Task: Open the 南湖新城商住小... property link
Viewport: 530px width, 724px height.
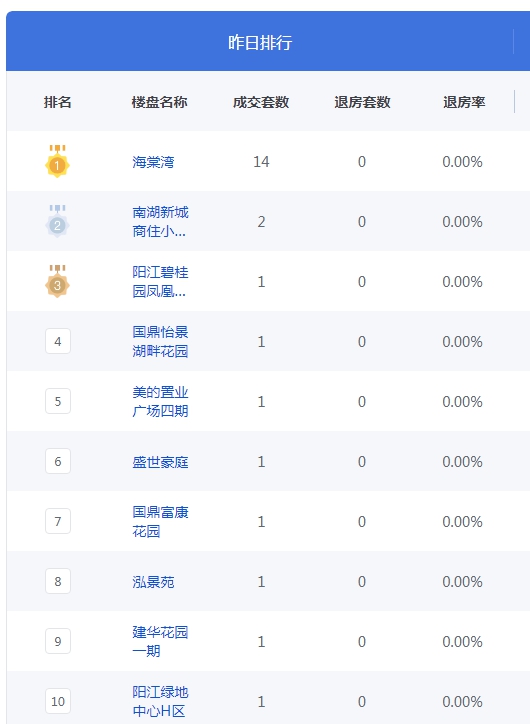Action: 160,222
